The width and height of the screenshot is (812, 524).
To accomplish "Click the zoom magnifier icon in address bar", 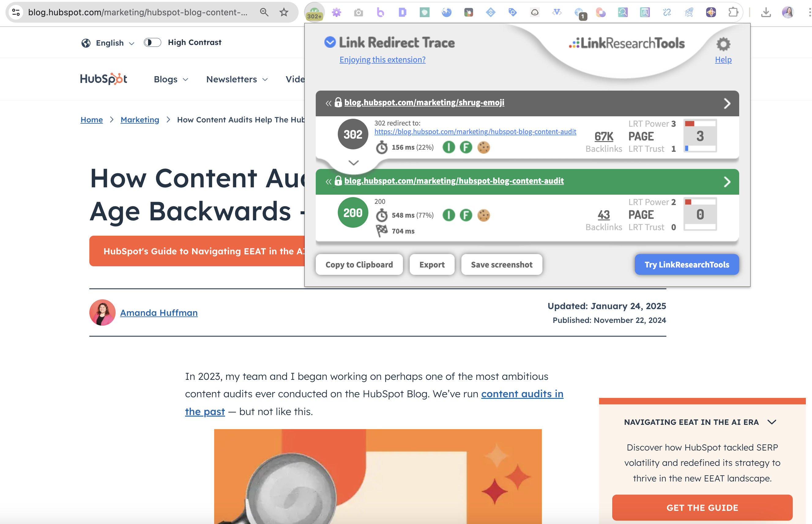I will pyautogui.click(x=264, y=13).
